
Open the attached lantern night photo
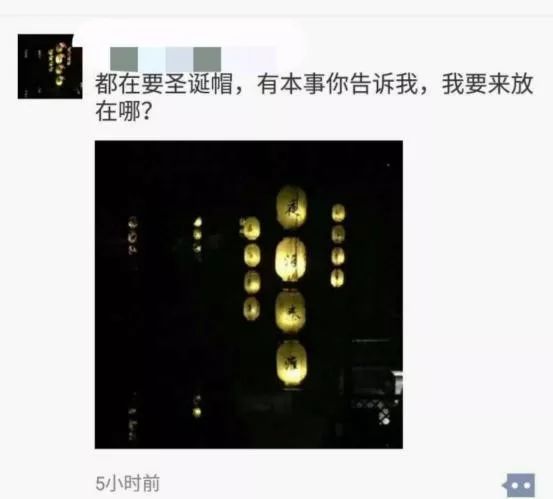point(249,294)
